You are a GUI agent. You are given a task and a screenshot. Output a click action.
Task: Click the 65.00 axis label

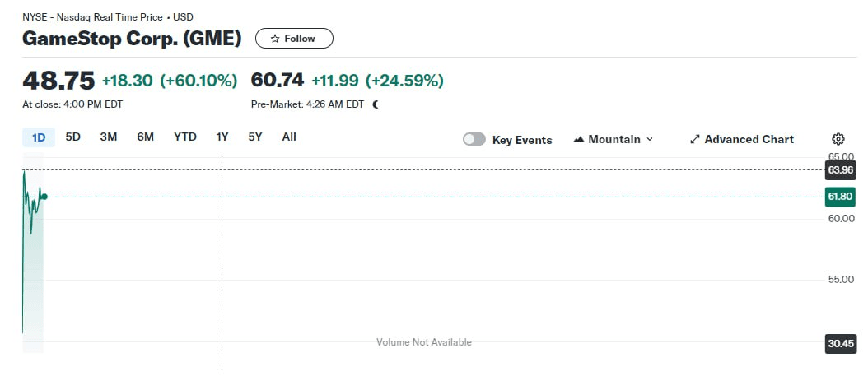click(841, 157)
